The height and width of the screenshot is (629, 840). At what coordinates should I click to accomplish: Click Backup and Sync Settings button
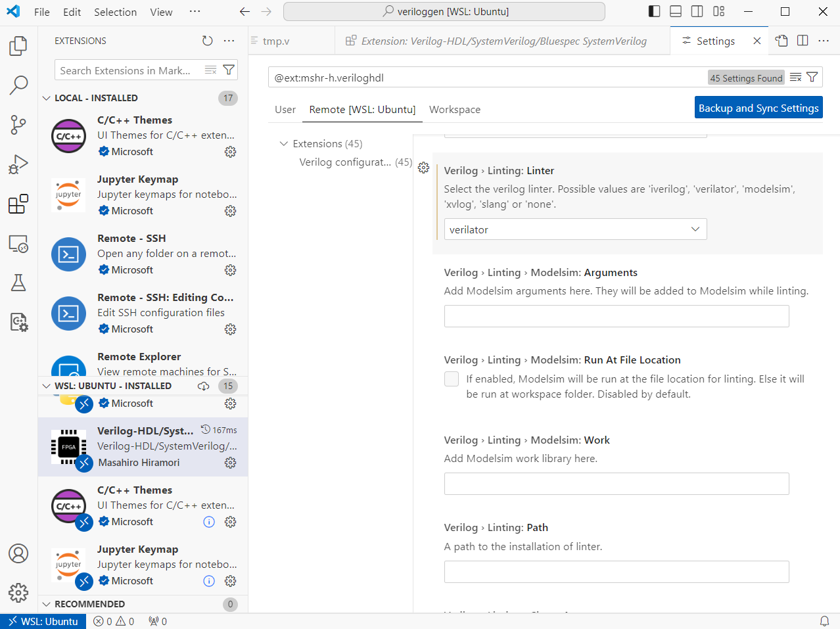click(758, 108)
